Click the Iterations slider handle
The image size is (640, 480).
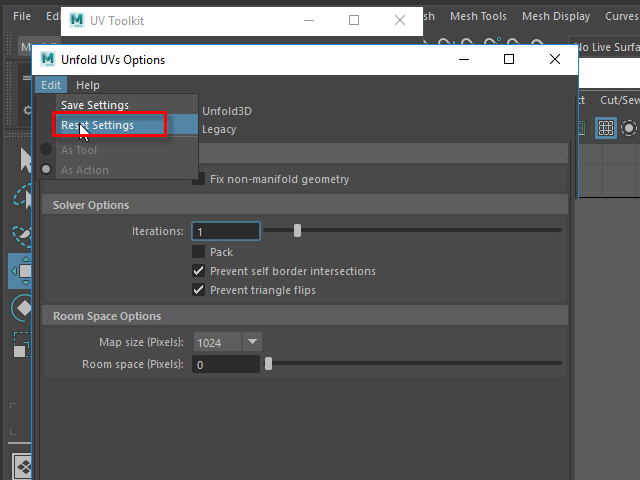click(297, 231)
